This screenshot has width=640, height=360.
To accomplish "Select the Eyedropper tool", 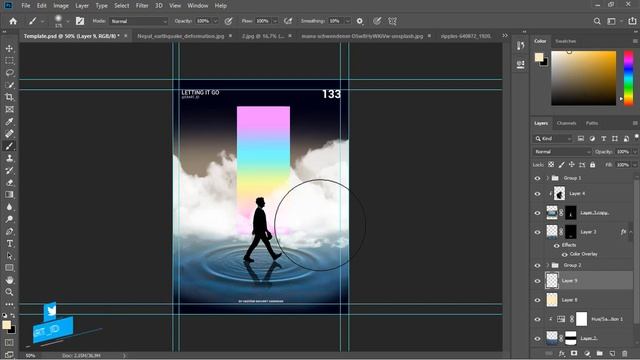I will click(x=9, y=121).
